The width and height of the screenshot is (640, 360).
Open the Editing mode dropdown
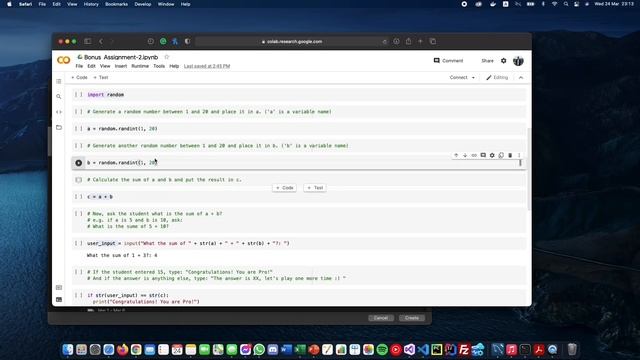click(x=497, y=78)
